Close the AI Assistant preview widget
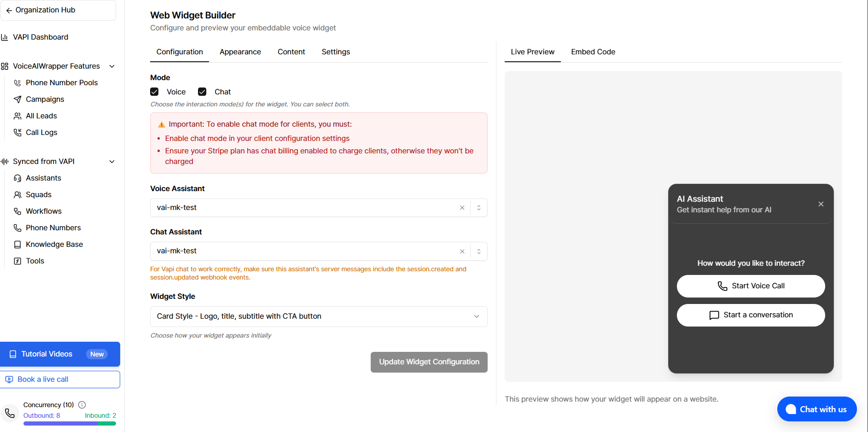The width and height of the screenshot is (868, 432). click(x=821, y=204)
